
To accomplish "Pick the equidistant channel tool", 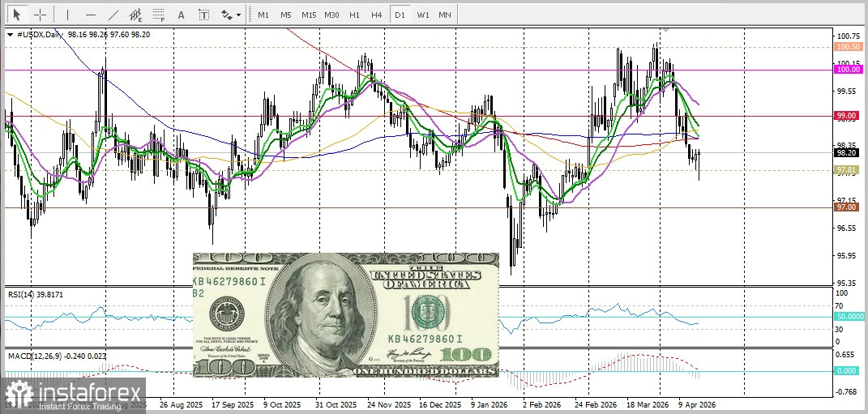I will 135,15.
